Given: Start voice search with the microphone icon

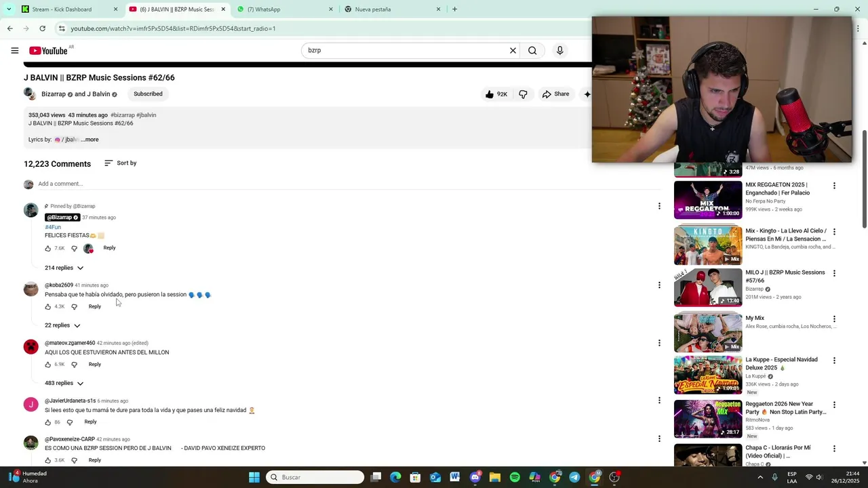Looking at the screenshot, I should (x=559, y=50).
